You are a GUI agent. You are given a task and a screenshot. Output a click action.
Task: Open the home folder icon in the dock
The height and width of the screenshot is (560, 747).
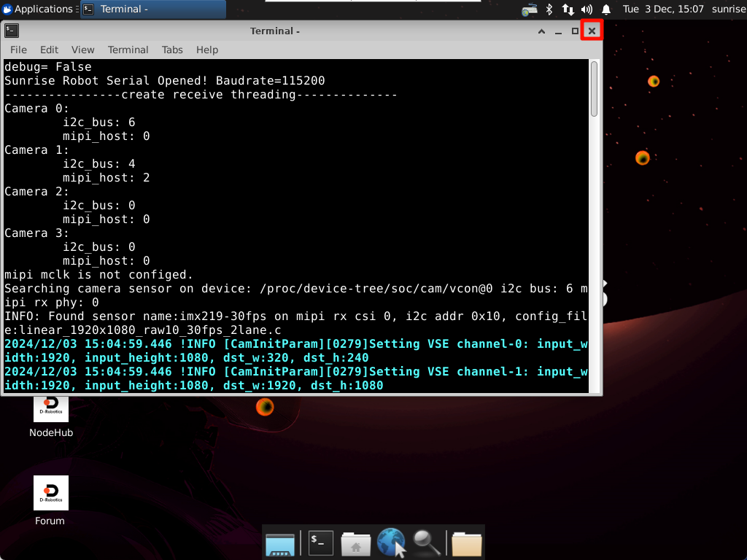pyautogui.click(x=356, y=544)
